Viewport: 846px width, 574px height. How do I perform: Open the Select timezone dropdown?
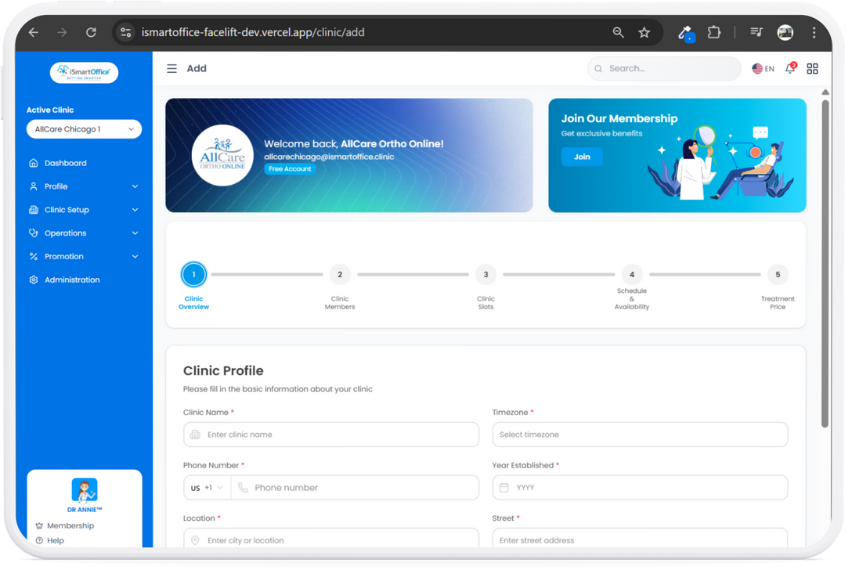coord(639,435)
